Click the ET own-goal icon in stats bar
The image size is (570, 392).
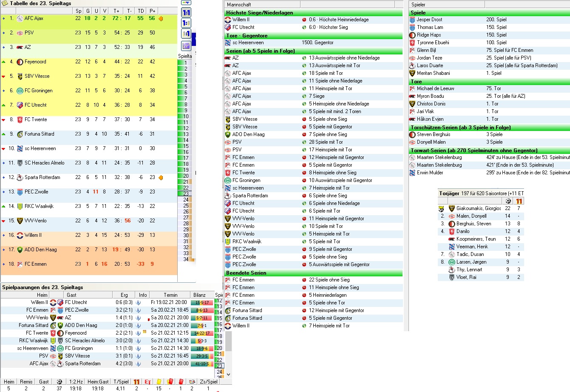coord(147,382)
